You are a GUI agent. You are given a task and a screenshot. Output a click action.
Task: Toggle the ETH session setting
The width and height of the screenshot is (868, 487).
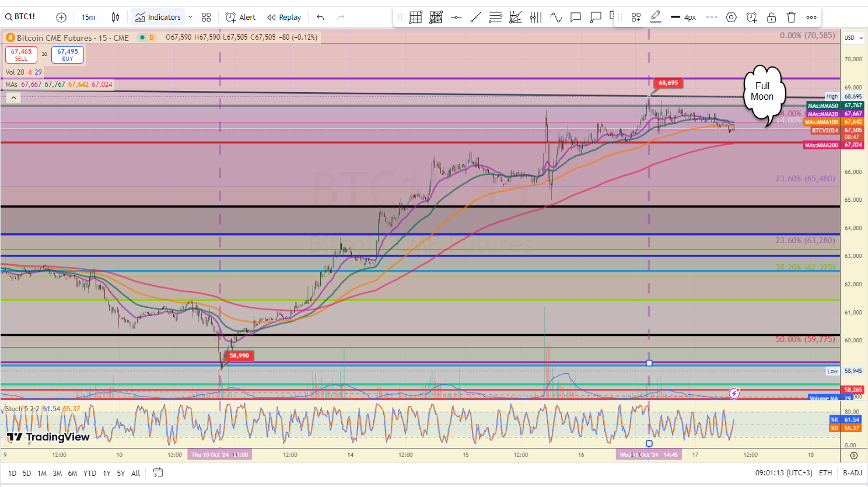pos(825,473)
